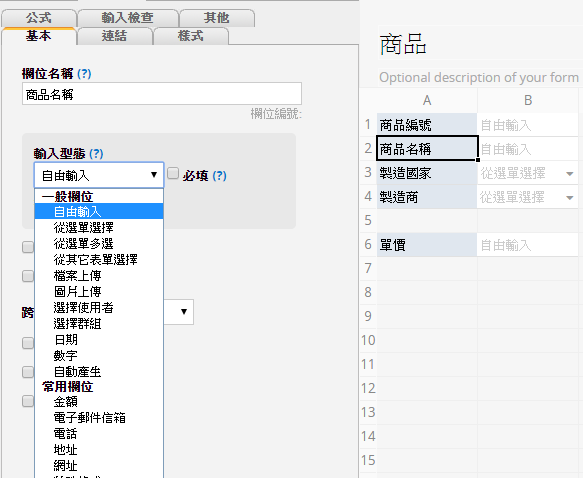Viewport: 583px width, 478px height.
Task: Click the form title 商品
Action: coord(403,44)
